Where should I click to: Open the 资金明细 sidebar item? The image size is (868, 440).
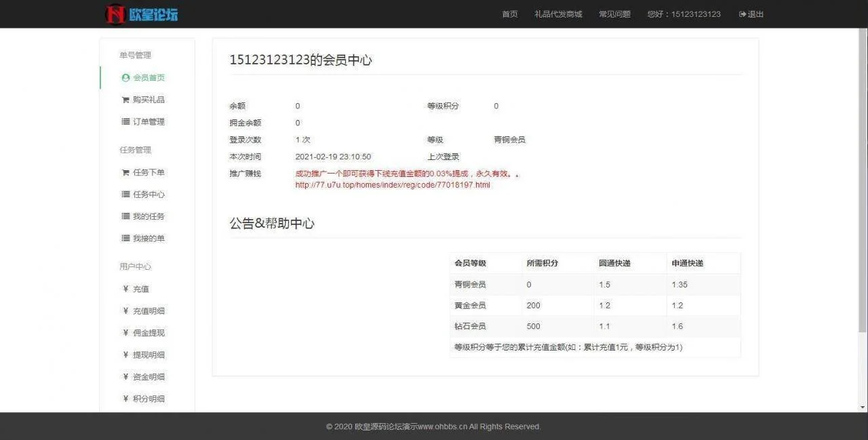pyautogui.click(x=149, y=377)
